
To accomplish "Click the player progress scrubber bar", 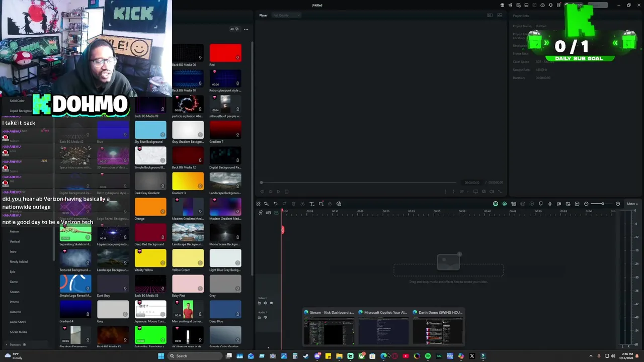I will click(x=358, y=183).
